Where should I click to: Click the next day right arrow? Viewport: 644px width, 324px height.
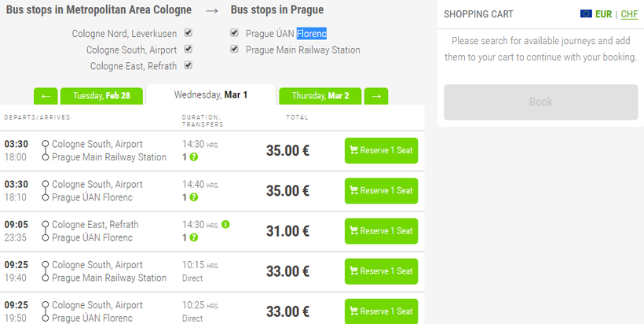[376, 96]
